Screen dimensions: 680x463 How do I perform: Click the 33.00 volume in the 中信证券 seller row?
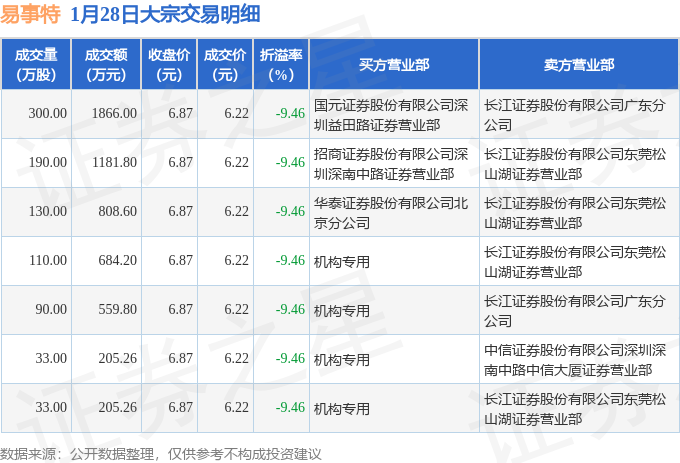51,359
